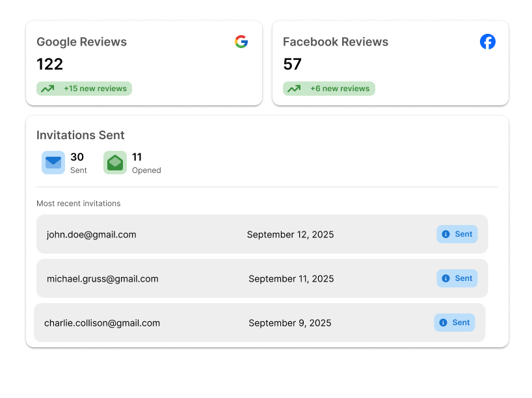Select the September 11, 2025 date entry
Screen dimensions: 532x398
click(290, 278)
